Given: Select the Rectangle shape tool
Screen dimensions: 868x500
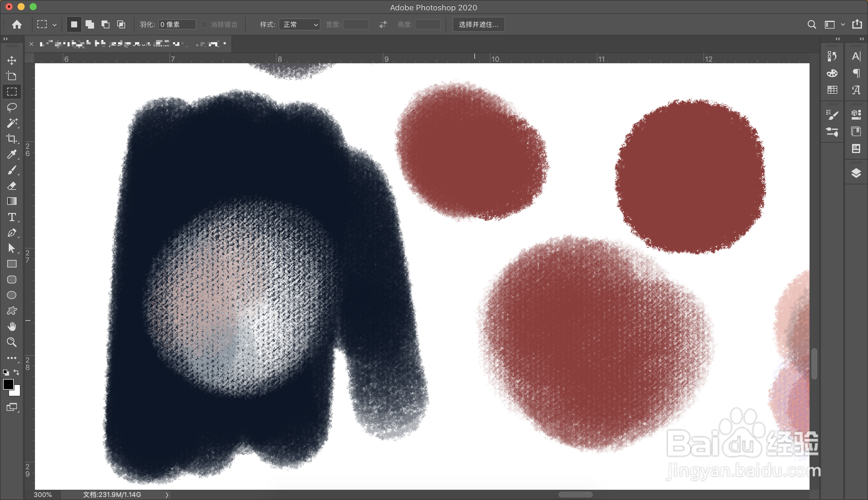Looking at the screenshot, I should tap(12, 264).
